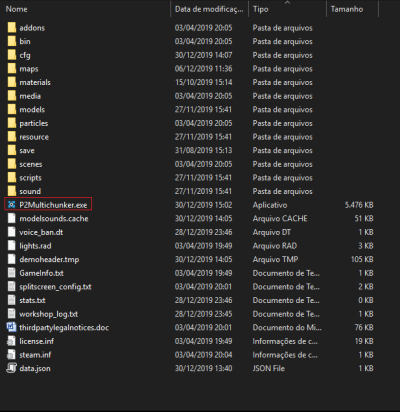Click the materials folder row
This screenshot has width=400, height=412.
click(x=190, y=82)
